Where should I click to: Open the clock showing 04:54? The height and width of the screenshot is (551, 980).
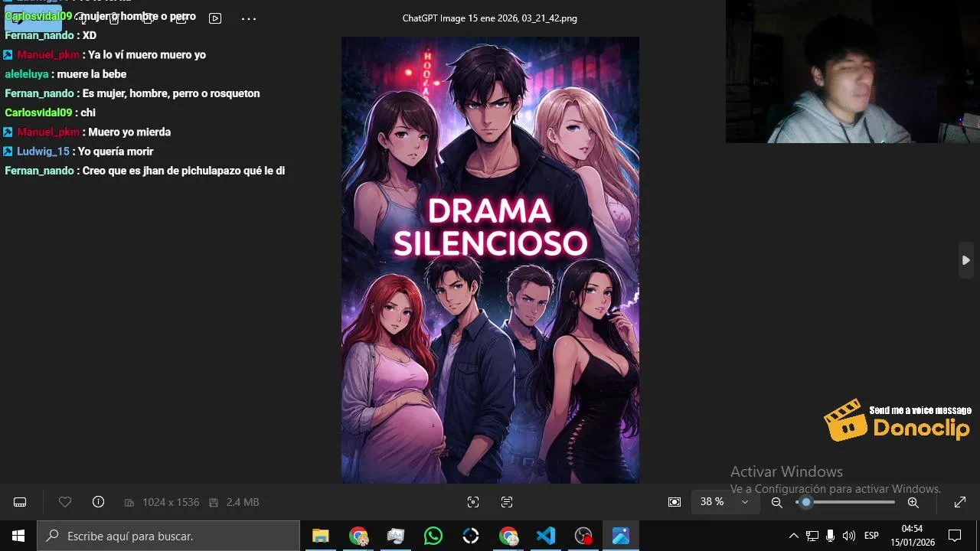pyautogui.click(x=912, y=536)
